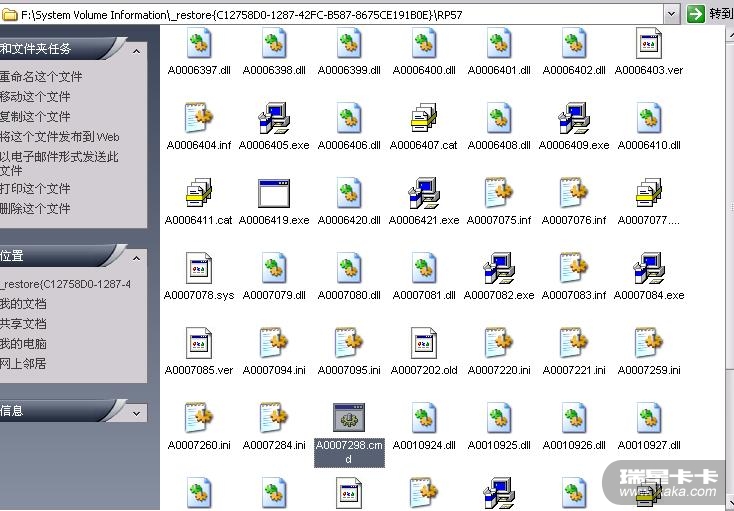The width and height of the screenshot is (734, 511).
Task: Click the A0007095.ini filename label
Action: (x=349, y=370)
